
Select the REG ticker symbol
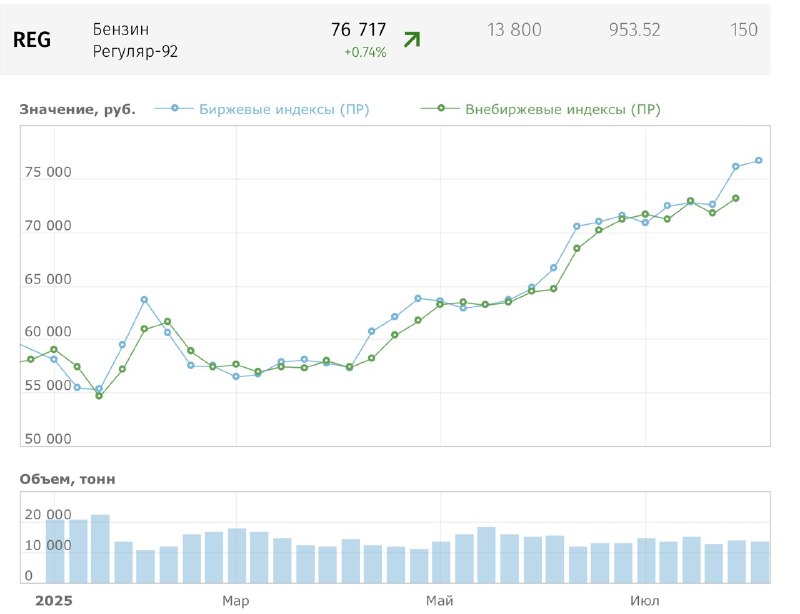[32, 40]
